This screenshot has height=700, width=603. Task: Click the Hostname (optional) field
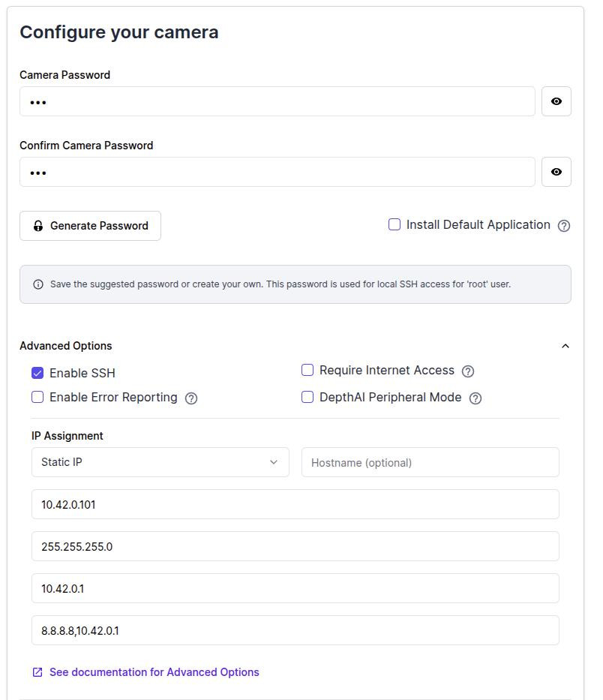pos(430,462)
